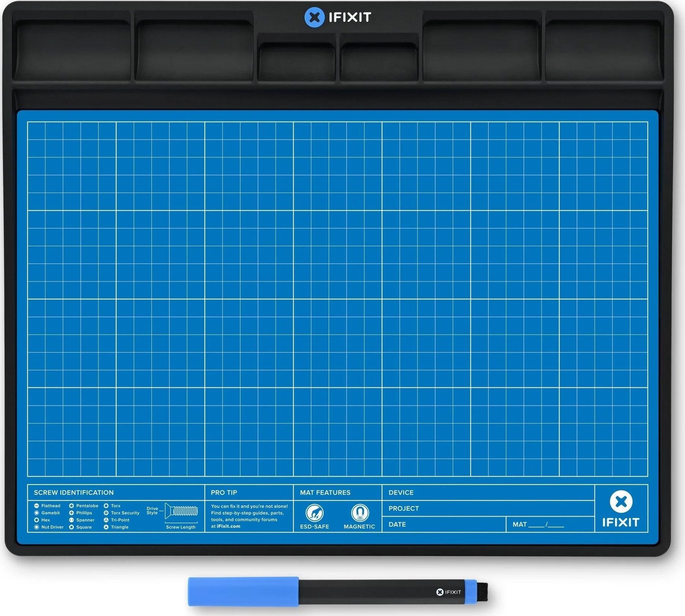
Task: Select the Flathead screw icon
Action: point(36,506)
